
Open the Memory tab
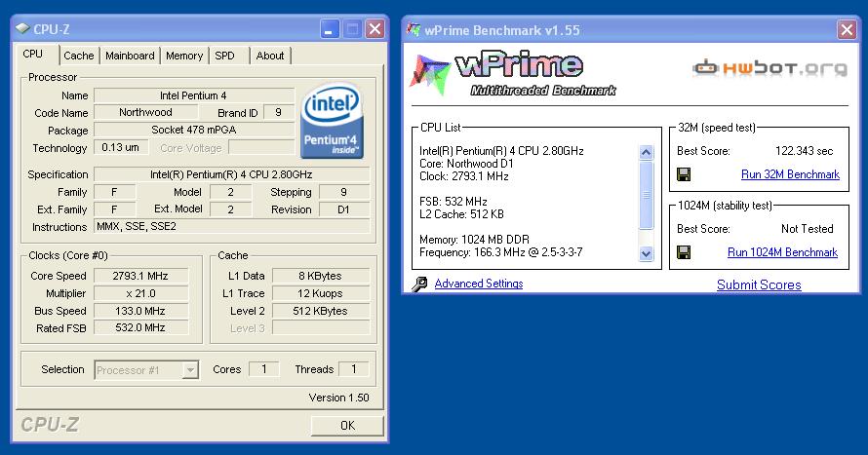[184, 56]
